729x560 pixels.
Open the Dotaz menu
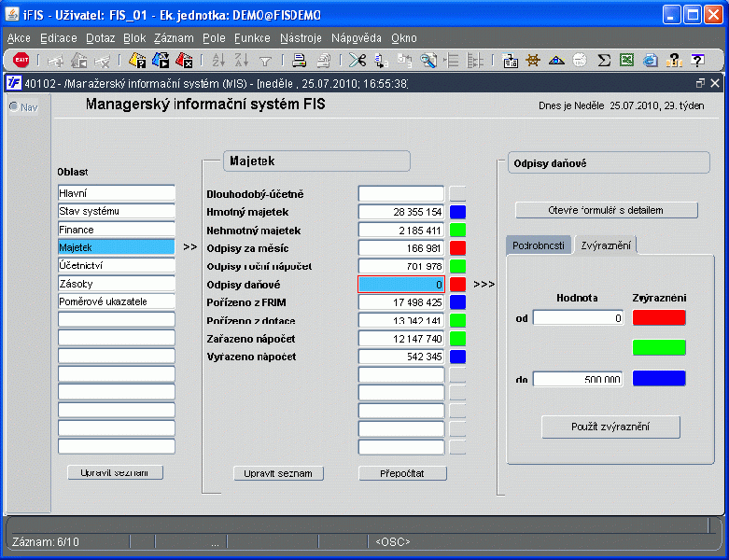101,38
